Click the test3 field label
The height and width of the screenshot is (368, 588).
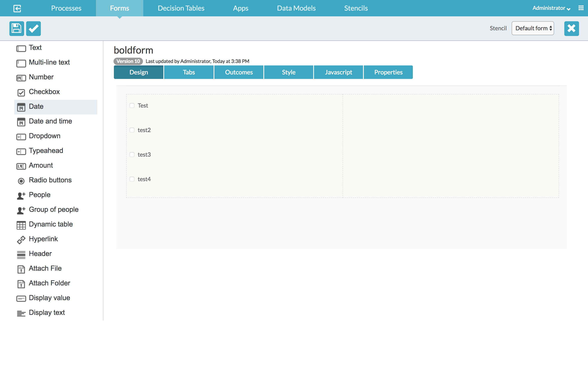click(144, 155)
